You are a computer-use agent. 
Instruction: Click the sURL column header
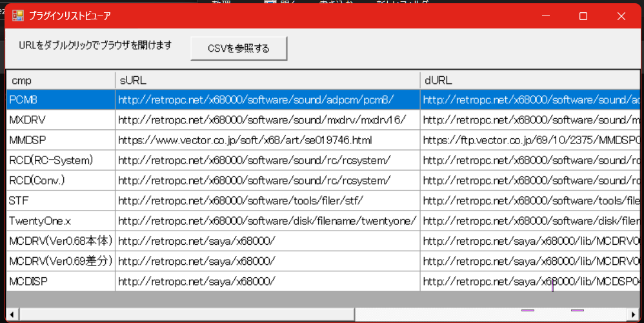(267, 80)
